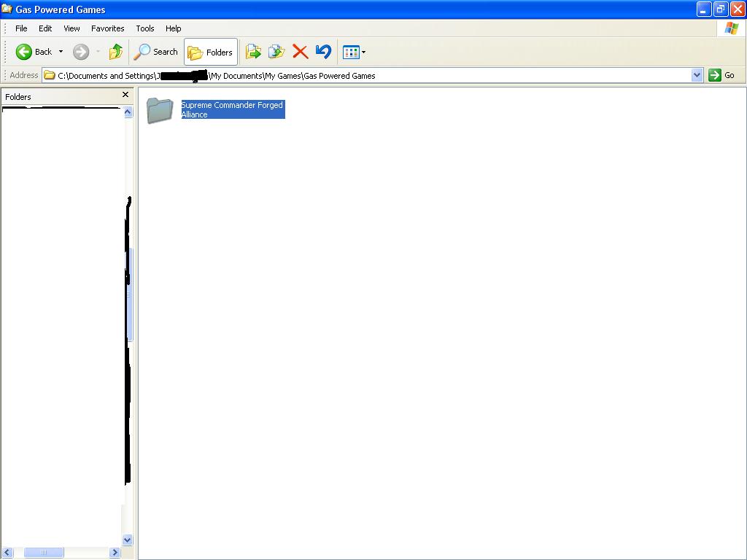
Task: Click the folder icon in the Address bar
Action: (50, 76)
